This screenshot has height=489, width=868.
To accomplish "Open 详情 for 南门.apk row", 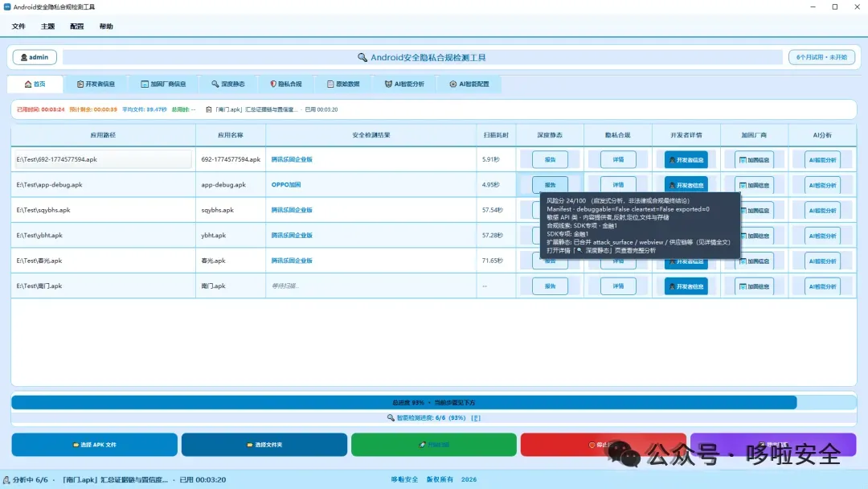I will click(x=618, y=286).
